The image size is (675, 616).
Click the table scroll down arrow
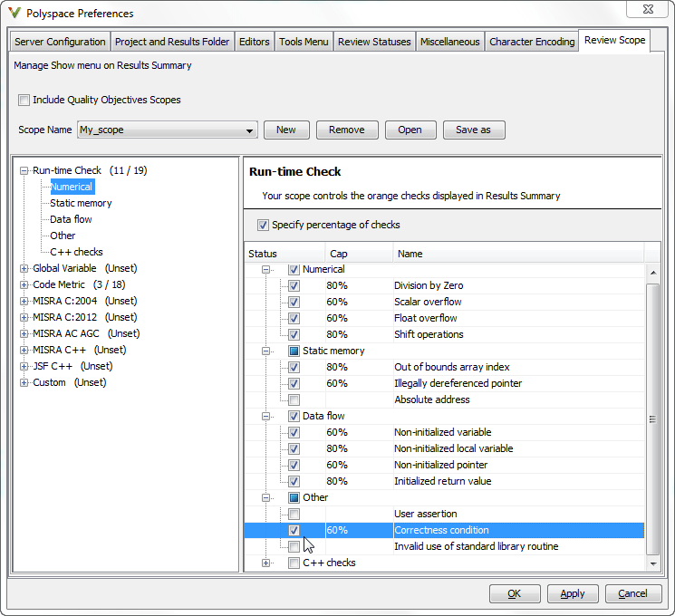coord(653,564)
